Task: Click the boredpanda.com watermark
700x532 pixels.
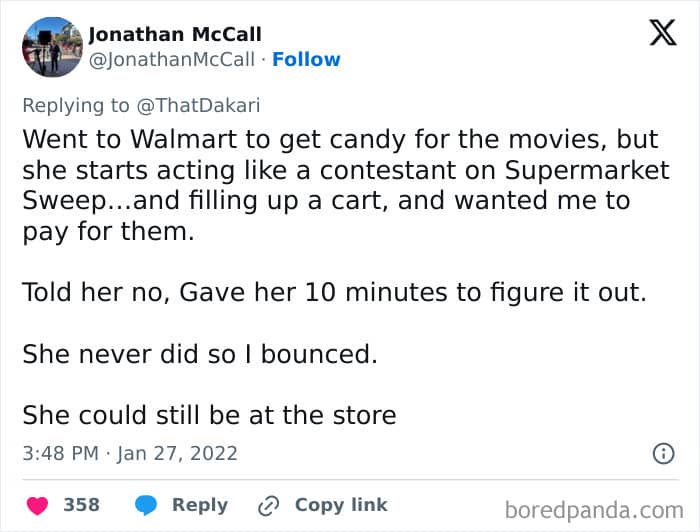Action: click(x=593, y=510)
